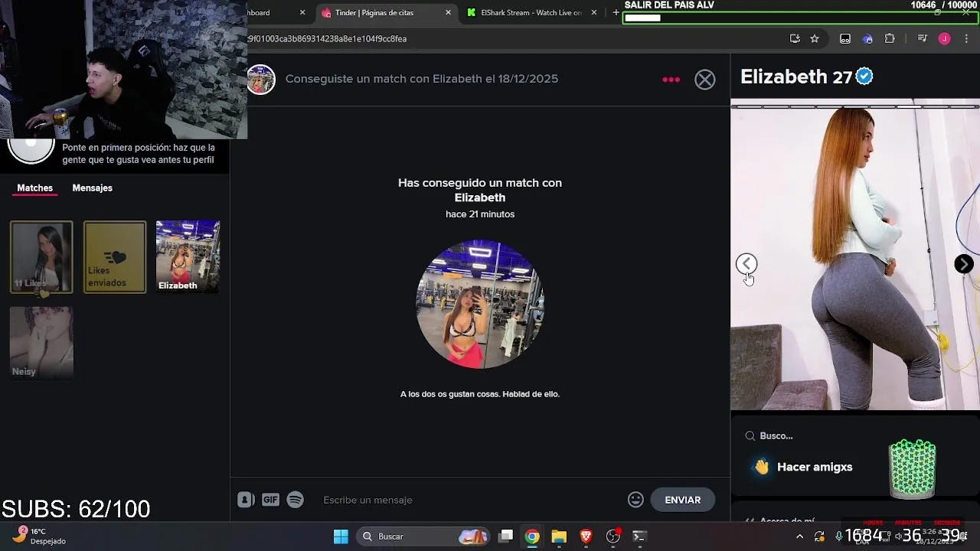Image resolution: width=980 pixels, height=551 pixels.
Task: Close the Elizabeth chat with X icon
Action: pos(704,80)
